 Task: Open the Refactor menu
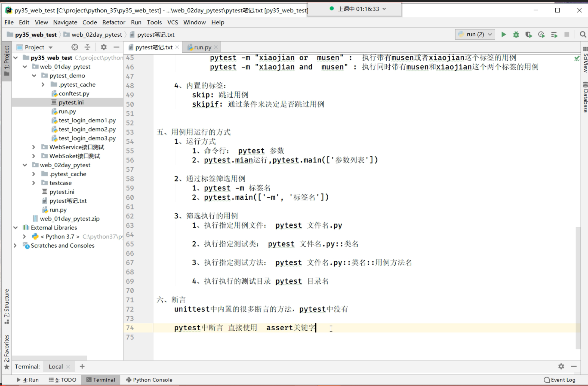[114, 22]
